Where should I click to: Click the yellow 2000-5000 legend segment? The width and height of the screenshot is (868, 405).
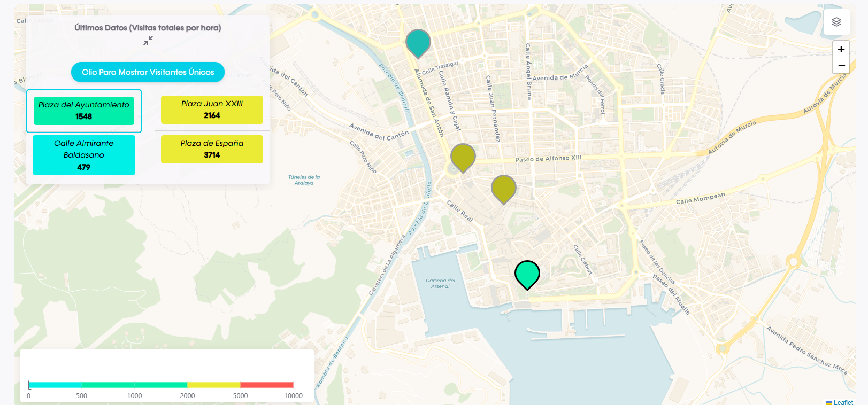coord(214,385)
